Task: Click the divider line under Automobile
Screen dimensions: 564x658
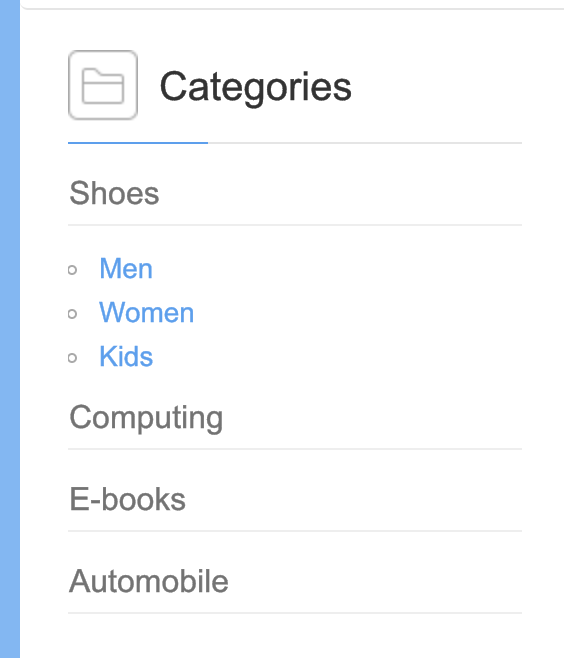Action: pos(295,613)
